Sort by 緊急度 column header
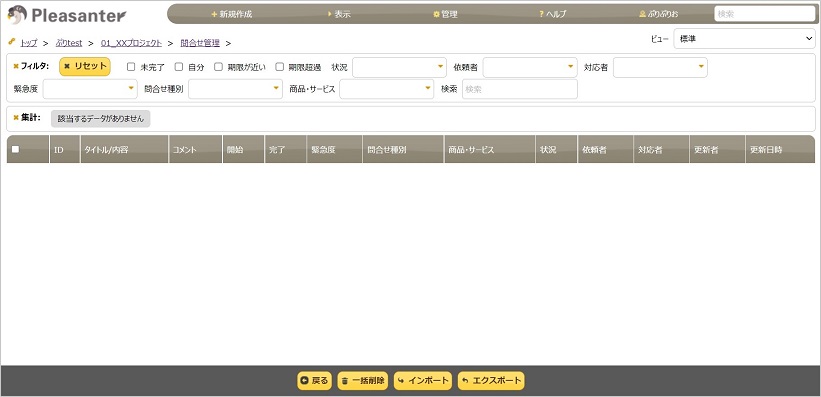The width and height of the screenshot is (821, 397). click(x=335, y=149)
